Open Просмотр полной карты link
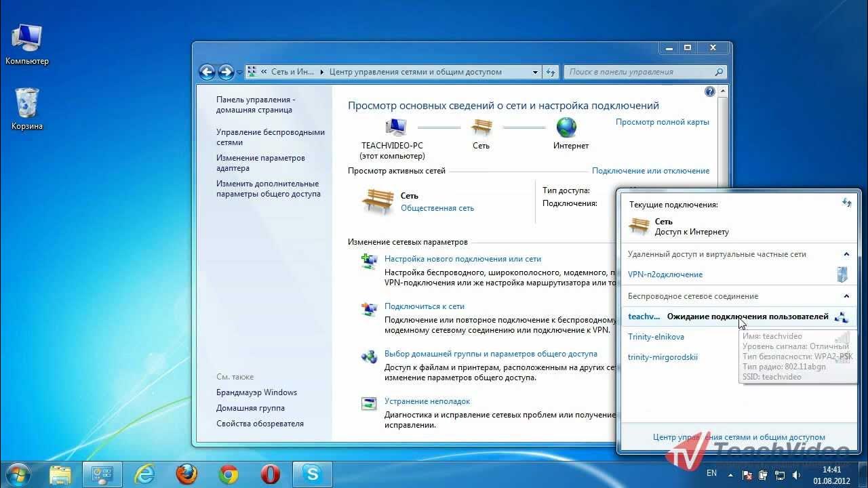 pos(663,122)
